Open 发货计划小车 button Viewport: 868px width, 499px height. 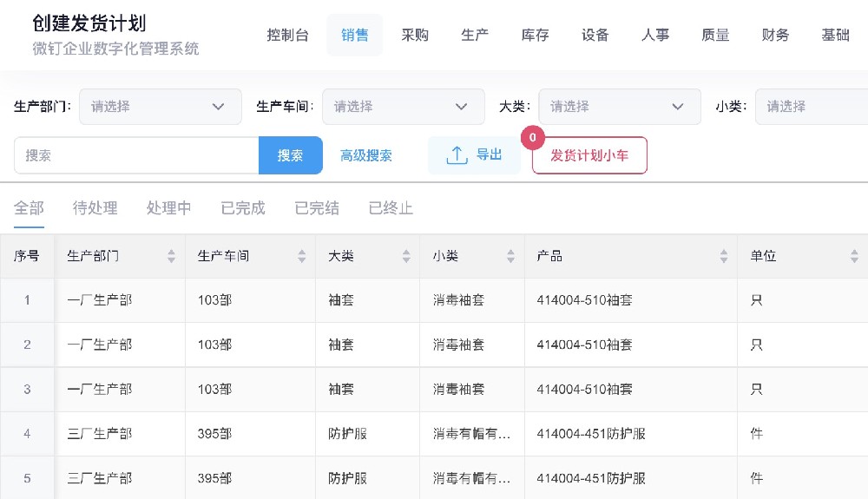coord(589,155)
